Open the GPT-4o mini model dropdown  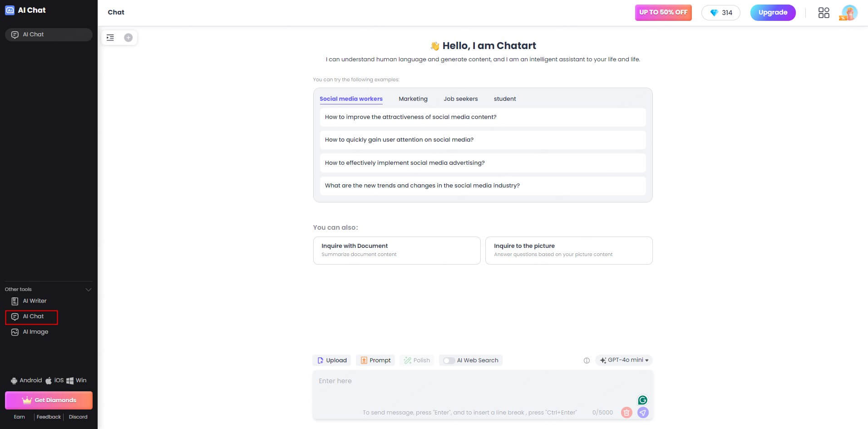coord(624,360)
